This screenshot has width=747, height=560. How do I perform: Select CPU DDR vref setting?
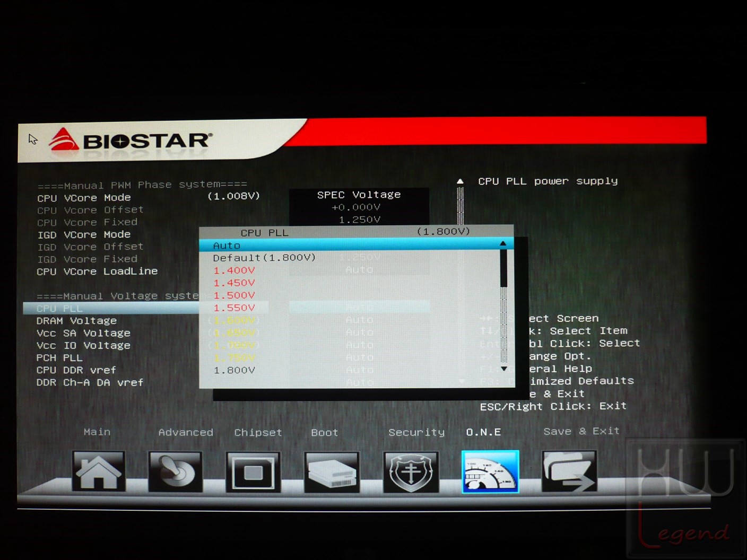76,370
